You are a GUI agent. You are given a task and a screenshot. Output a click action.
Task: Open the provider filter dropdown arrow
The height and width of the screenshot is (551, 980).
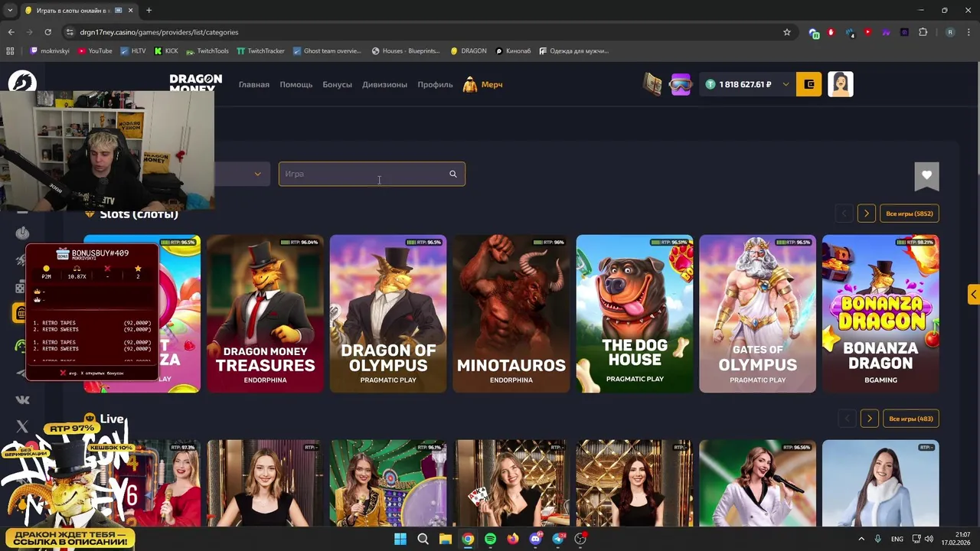point(257,174)
